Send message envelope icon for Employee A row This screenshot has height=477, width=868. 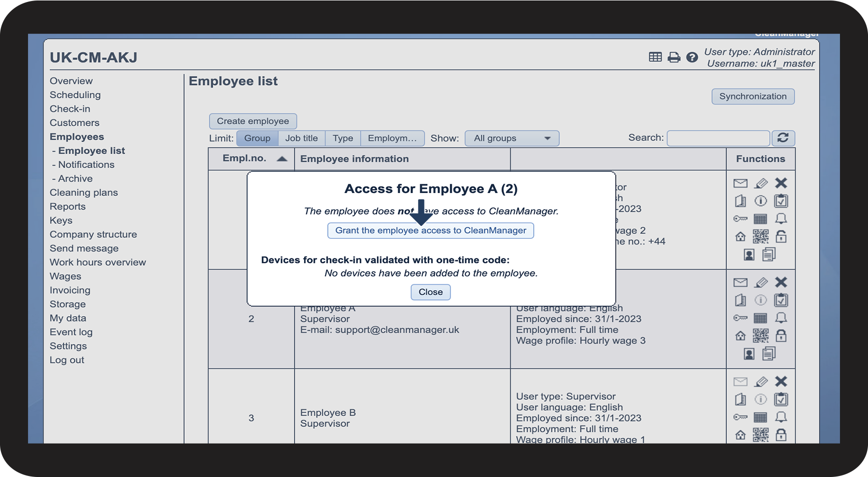tap(740, 282)
